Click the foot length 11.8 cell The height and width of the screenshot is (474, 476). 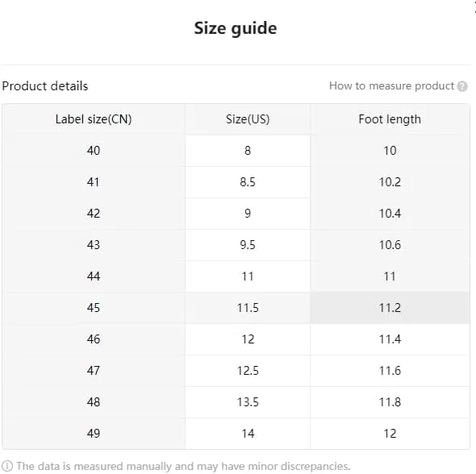point(390,402)
